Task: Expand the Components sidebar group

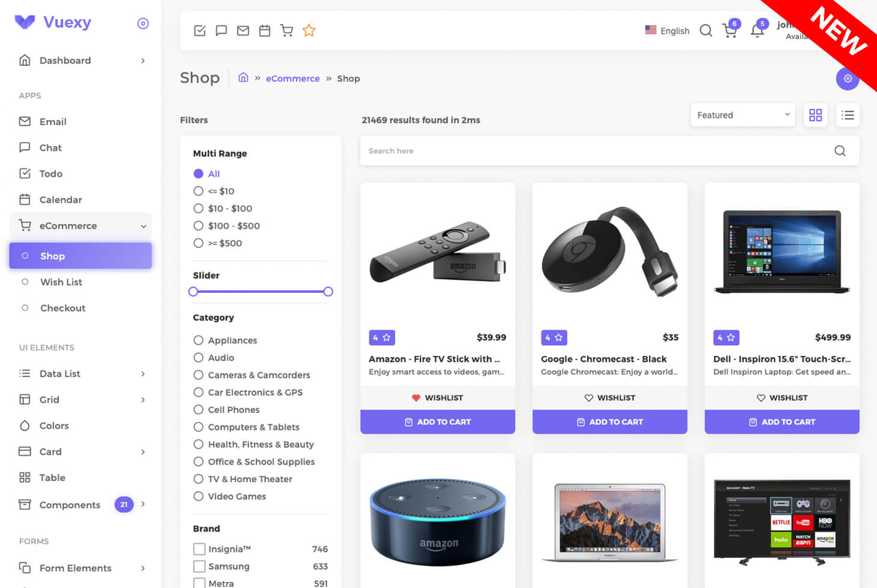Action: pos(81,504)
